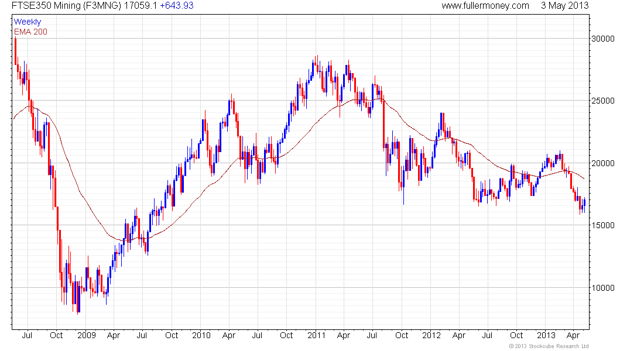Click the 'Oct' label just before 2012
The height and width of the screenshot is (351, 644).
(x=402, y=335)
